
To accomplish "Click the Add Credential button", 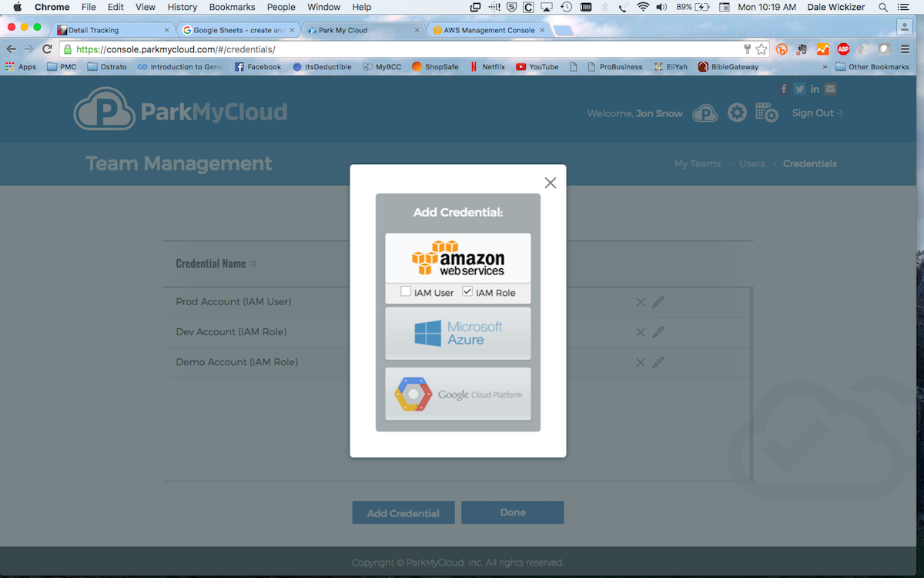I will [x=403, y=512].
